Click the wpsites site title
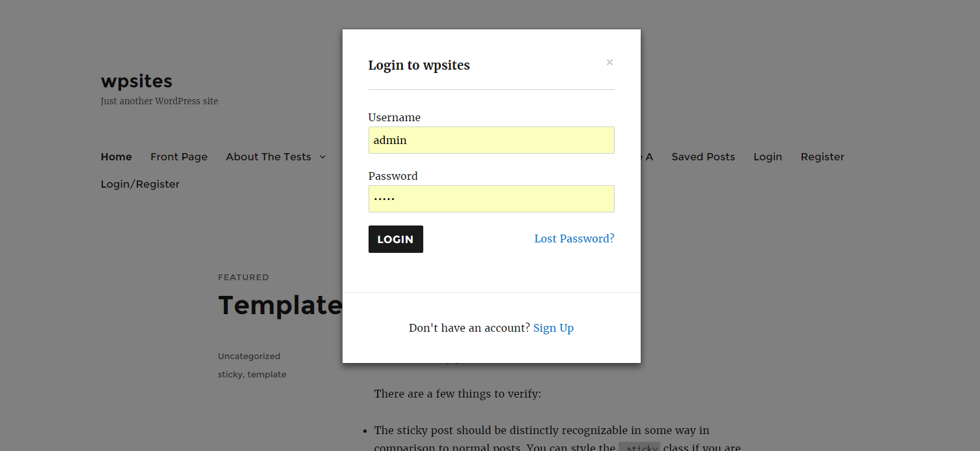 tap(137, 81)
